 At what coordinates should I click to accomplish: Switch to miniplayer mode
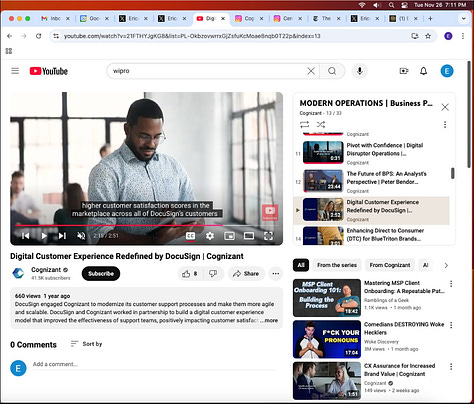coord(229,236)
